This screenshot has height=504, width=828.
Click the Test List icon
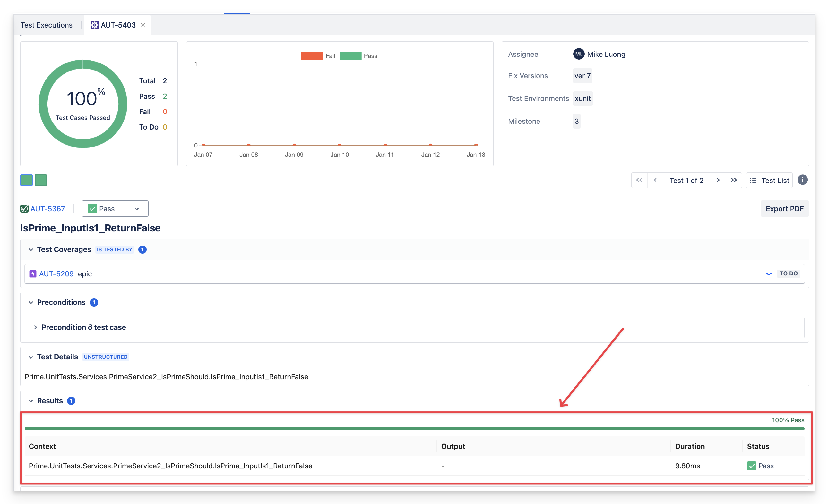pyautogui.click(x=753, y=180)
